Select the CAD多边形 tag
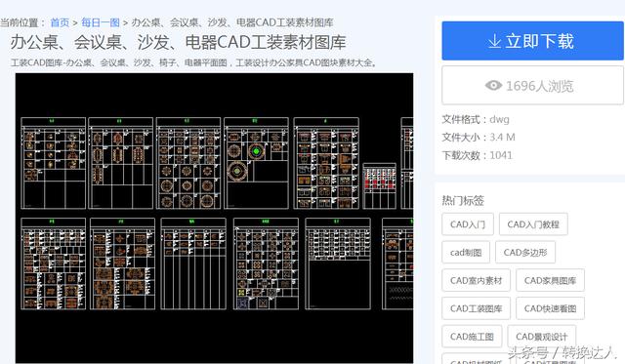Viewport: 625px width, 364px height. [525, 253]
